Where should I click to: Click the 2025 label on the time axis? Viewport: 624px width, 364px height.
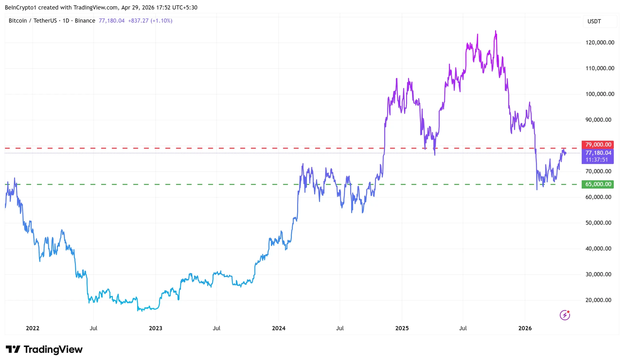(402, 328)
